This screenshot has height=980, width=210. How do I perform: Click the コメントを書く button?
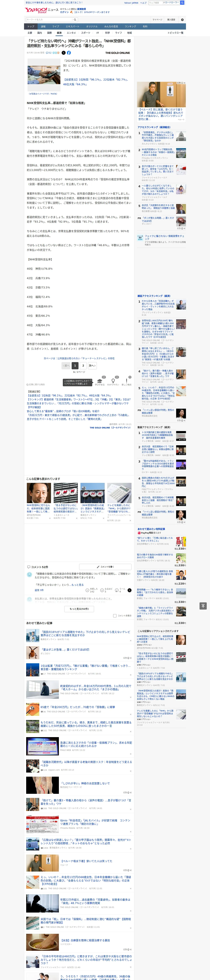click(x=105, y=567)
